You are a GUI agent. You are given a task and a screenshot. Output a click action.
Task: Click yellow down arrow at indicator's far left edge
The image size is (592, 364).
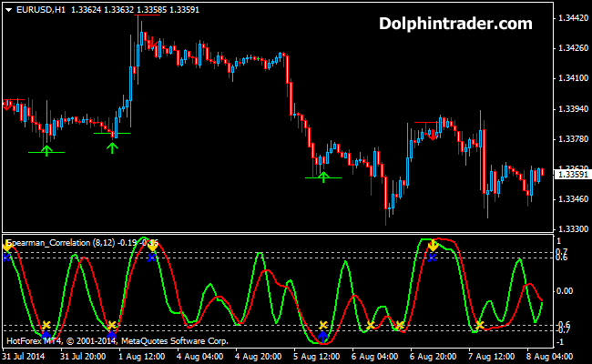[6, 246]
